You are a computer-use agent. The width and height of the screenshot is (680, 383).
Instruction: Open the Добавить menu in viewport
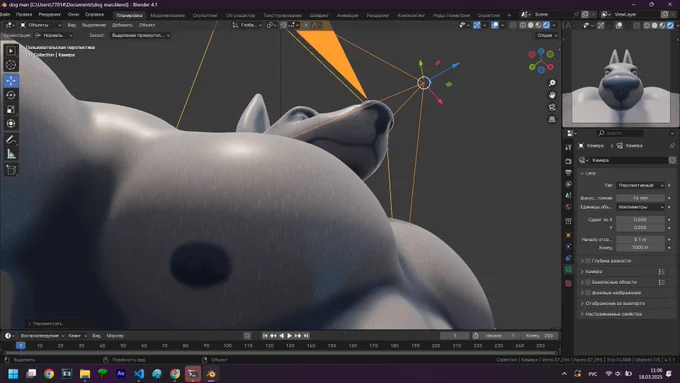click(x=122, y=25)
